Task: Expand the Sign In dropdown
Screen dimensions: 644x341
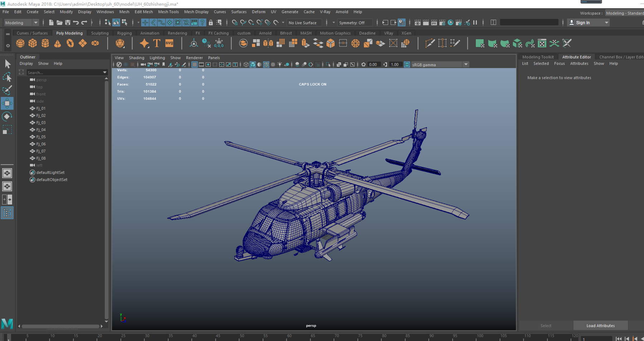Action: tap(606, 23)
